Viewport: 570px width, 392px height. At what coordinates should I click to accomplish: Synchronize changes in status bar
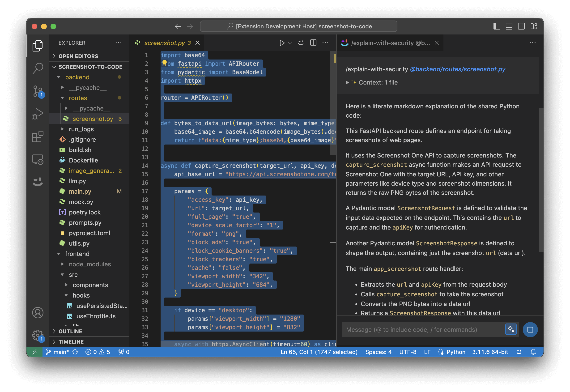coord(75,352)
